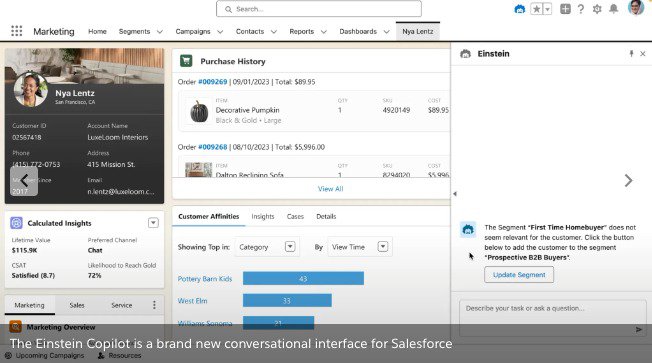This screenshot has width=652, height=363.
Task: Click the Einstein message avatar icon
Action: pos(468,230)
